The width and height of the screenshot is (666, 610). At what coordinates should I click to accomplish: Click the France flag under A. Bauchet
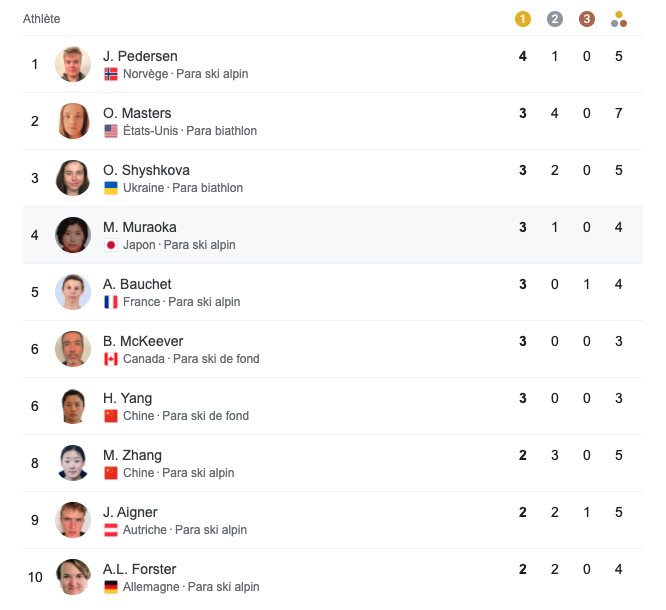click(111, 302)
